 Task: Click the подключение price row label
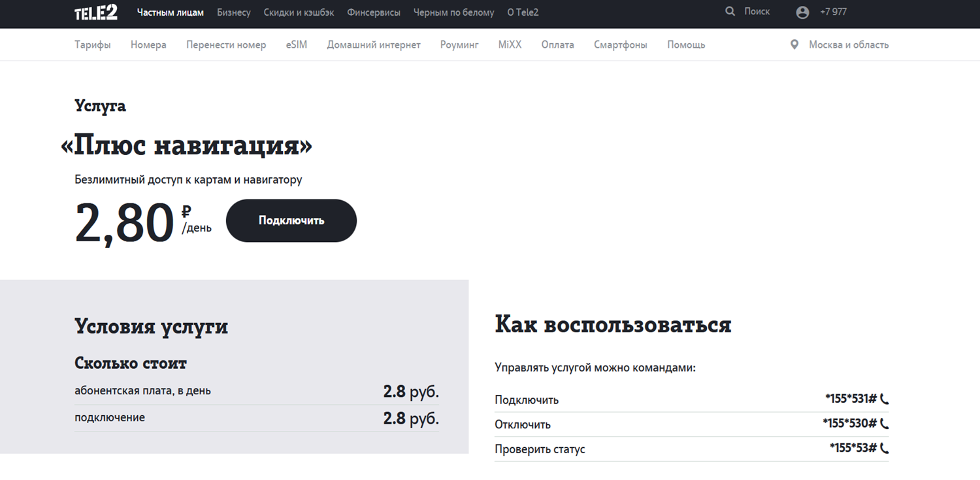110,417
